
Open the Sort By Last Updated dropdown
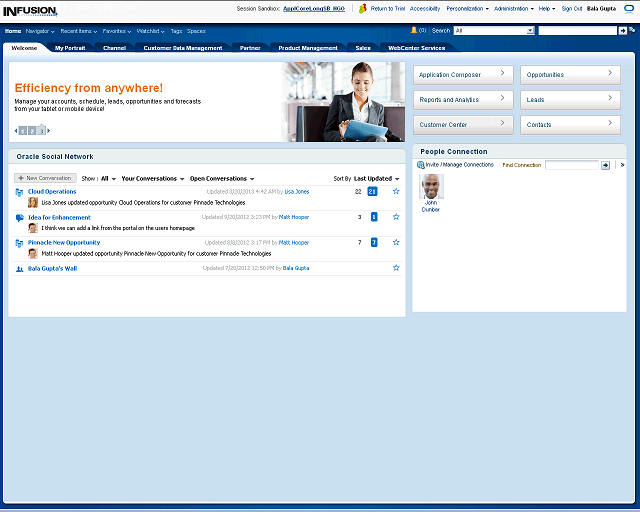point(376,179)
